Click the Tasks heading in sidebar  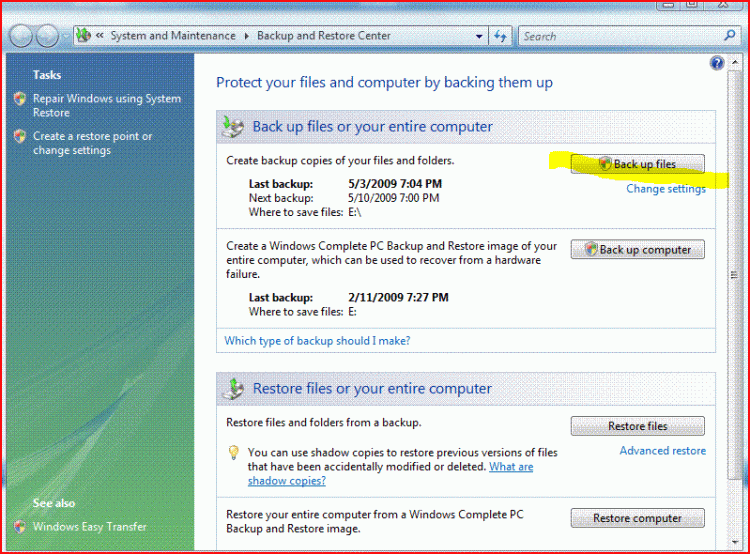(47, 75)
